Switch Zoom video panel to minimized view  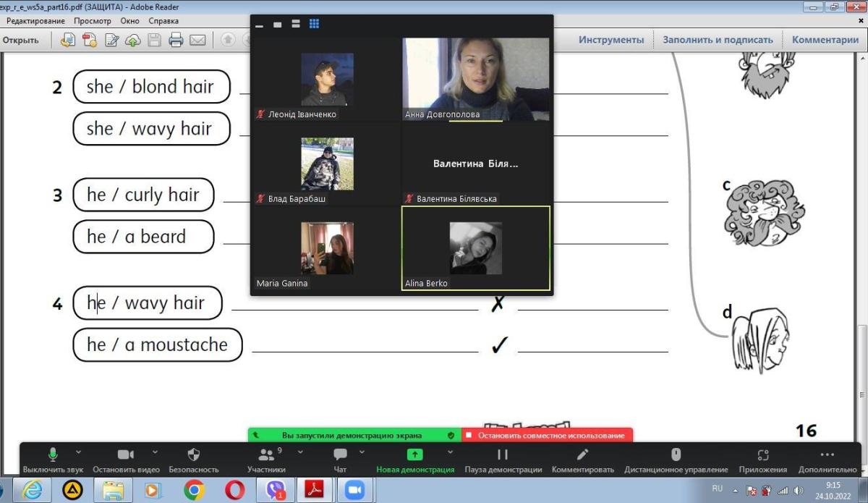tap(260, 25)
